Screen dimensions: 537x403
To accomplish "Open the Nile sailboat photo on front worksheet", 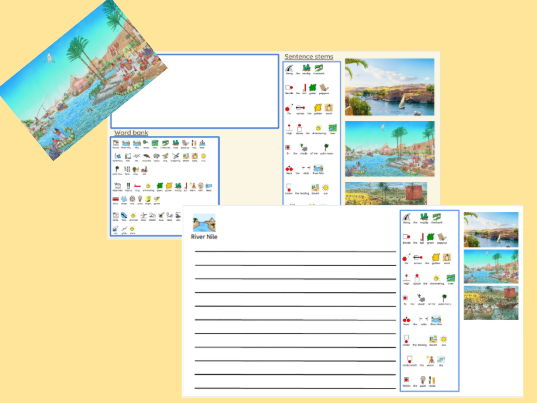I will (491, 229).
